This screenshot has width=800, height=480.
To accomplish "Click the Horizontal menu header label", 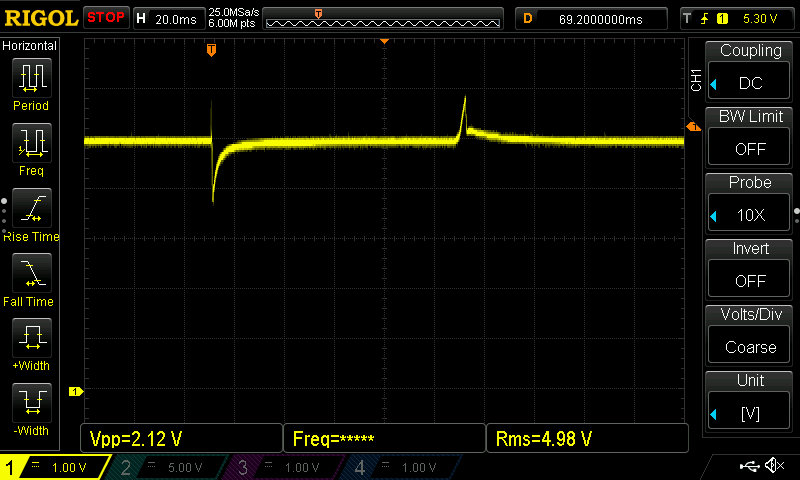I will pyautogui.click(x=30, y=45).
